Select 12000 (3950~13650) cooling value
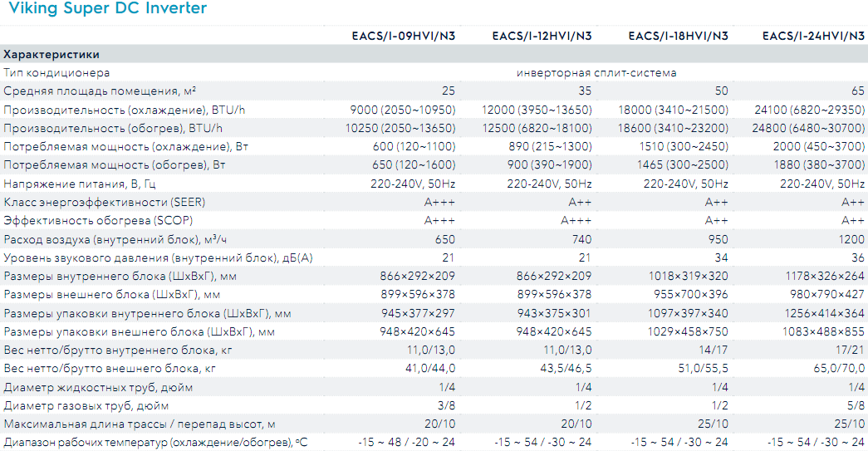 (537, 110)
